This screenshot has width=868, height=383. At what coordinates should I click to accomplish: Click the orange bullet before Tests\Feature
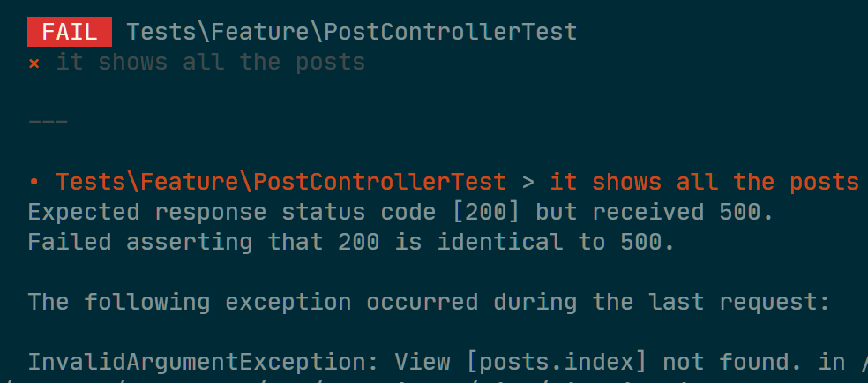[34, 182]
